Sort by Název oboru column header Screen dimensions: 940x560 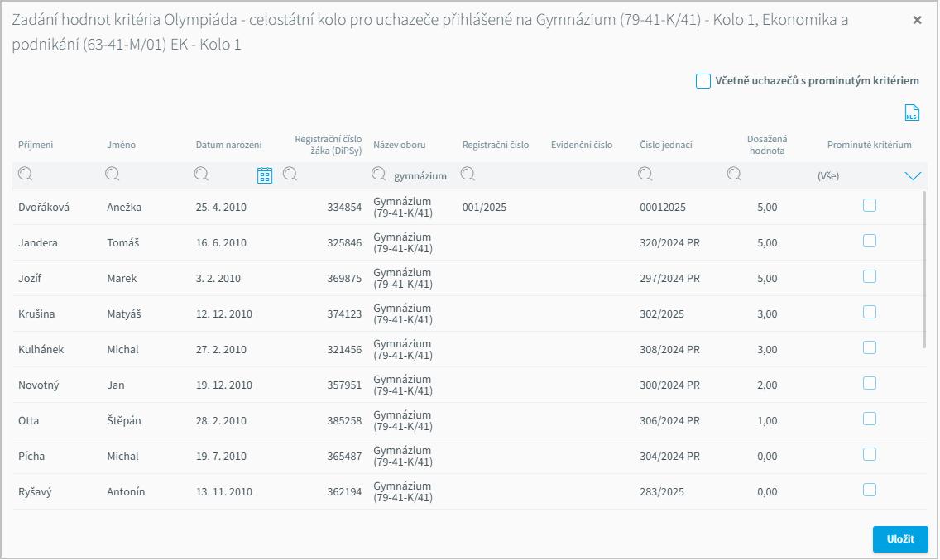click(400, 145)
